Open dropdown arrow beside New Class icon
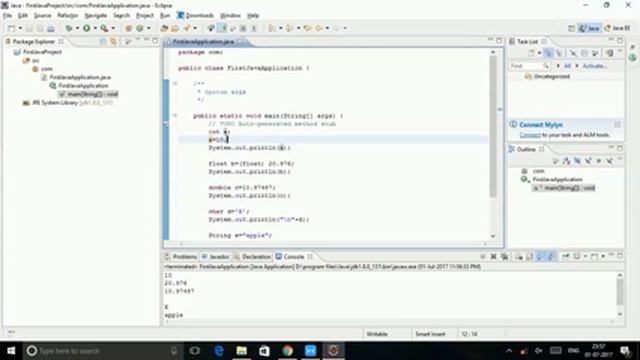640x360 pixels. point(149,28)
